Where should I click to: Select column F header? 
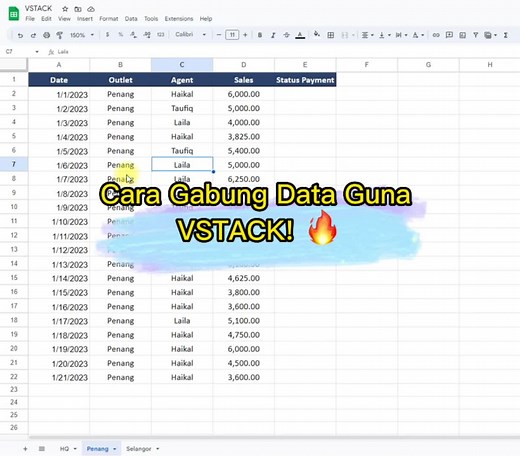pos(367,65)
